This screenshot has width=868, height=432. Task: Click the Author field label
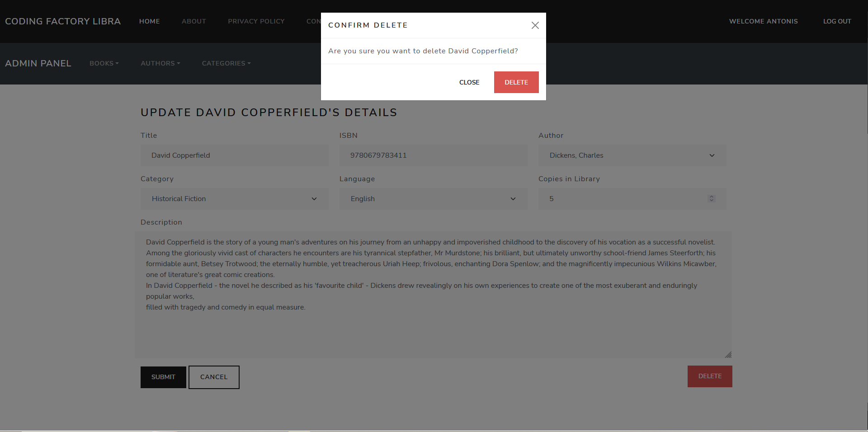tap(551, 136)
